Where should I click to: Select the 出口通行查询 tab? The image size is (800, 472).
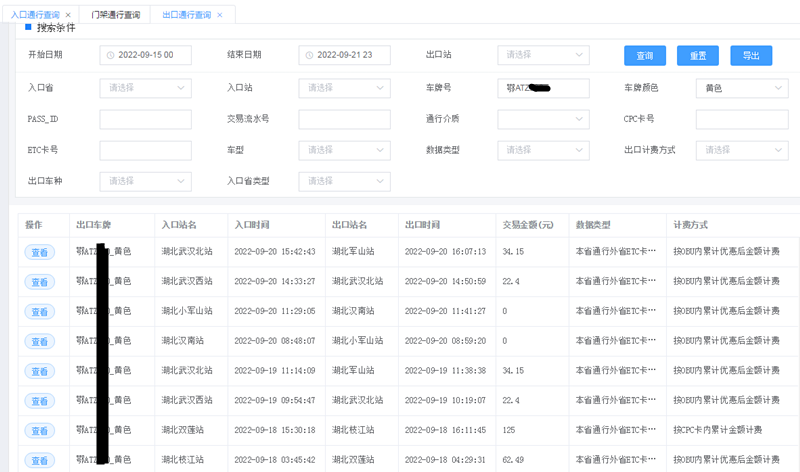click(x=187, y=15)
